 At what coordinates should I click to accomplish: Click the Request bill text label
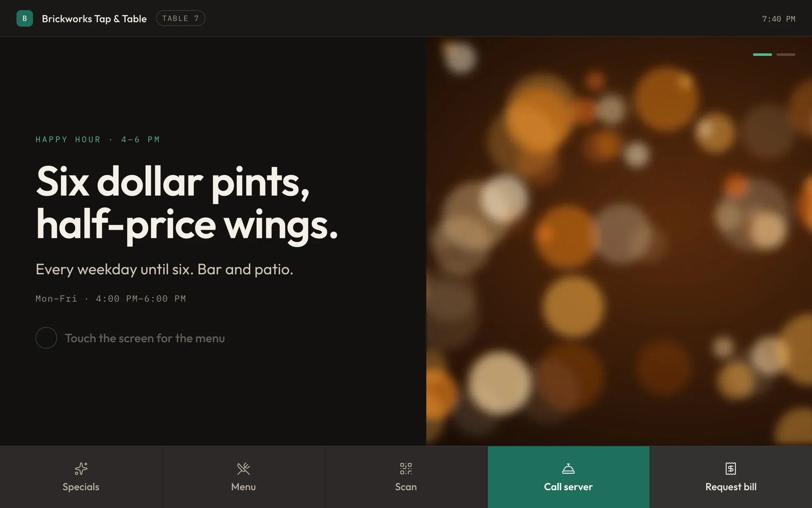[x=731, y=487]
